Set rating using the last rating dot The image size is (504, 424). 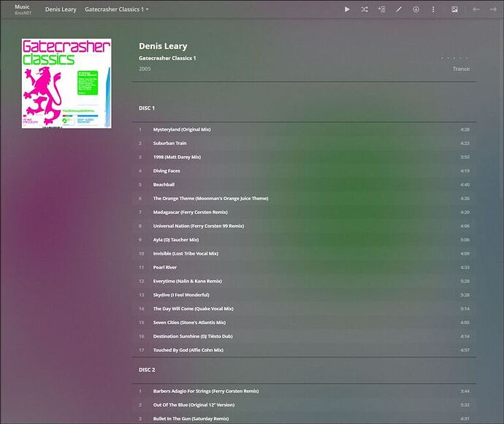point(467,58)
